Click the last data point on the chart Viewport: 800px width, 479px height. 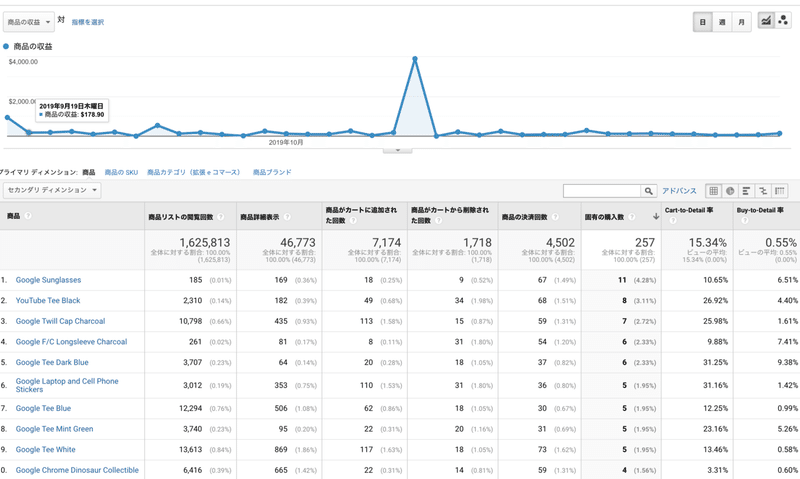(x=780, y=134)
